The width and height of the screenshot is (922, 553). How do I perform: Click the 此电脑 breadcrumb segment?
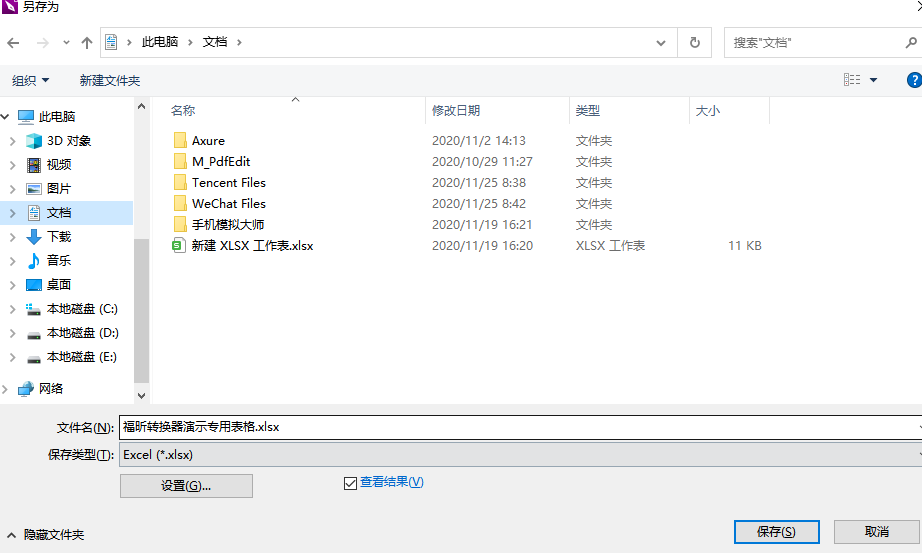coord(159,42)
